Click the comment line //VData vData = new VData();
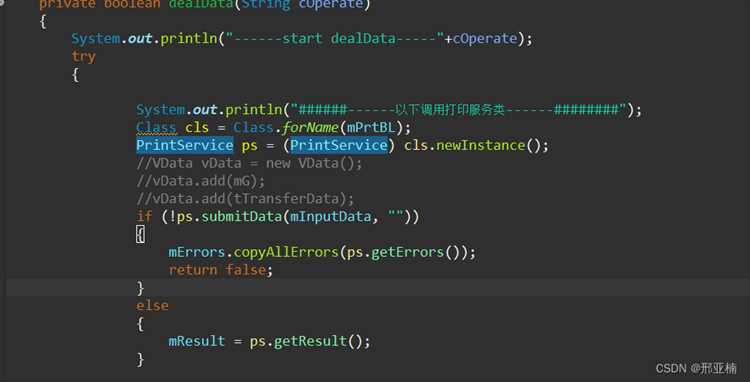 pos(250,164)
